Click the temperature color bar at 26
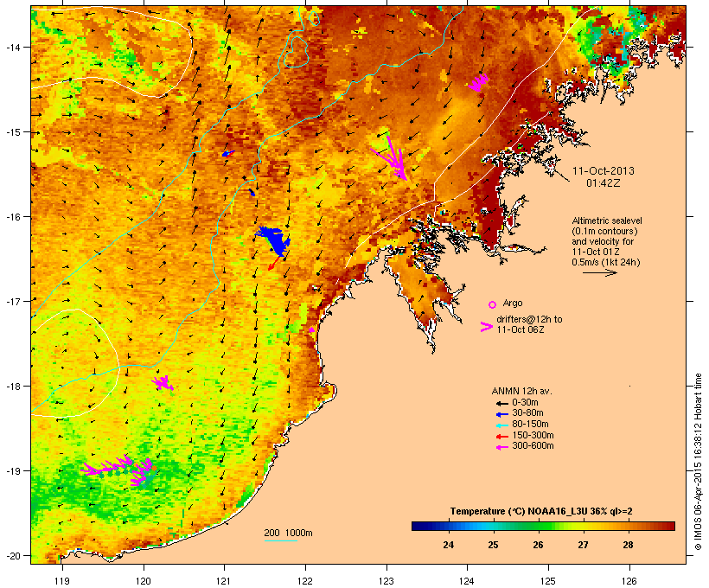 [x=538, y=526]
